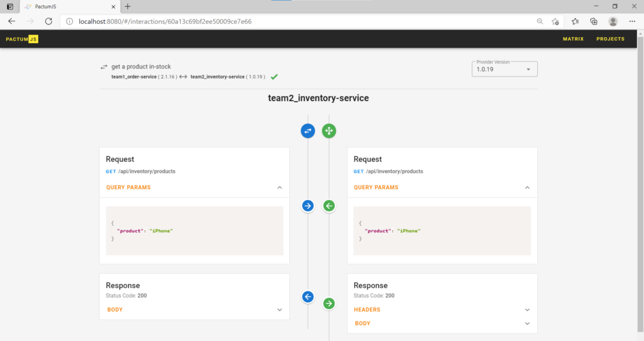This screenshot has width=644, height=341.
Task: Click the left Response BODY label
Action: click(x=114, y=310)
